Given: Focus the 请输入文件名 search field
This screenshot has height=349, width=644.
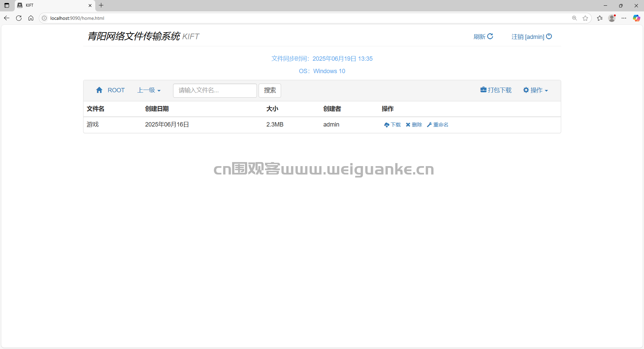Looking at the screenshot, I should [x=215, y=91].
